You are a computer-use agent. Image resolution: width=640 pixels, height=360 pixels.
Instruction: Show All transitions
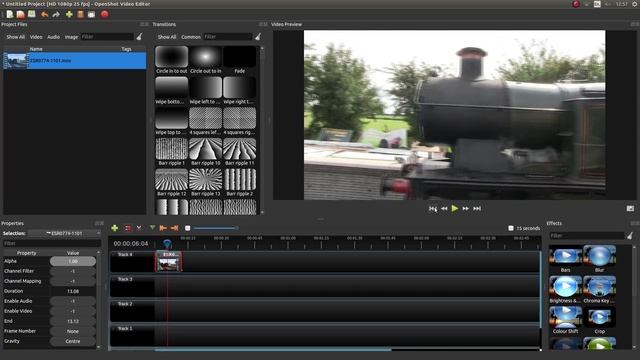pos(167,37)
